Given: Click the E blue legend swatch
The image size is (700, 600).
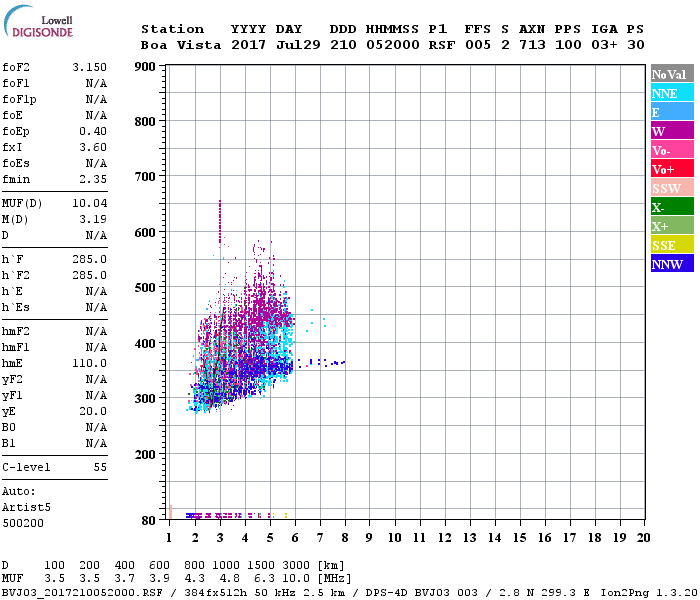Looking at the screenshot, I should 672,112.
